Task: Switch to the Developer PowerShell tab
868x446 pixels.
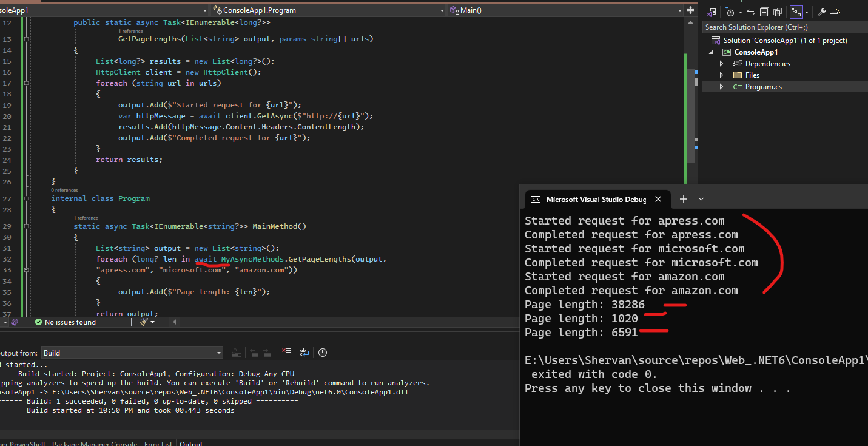Action: point(23,443)
